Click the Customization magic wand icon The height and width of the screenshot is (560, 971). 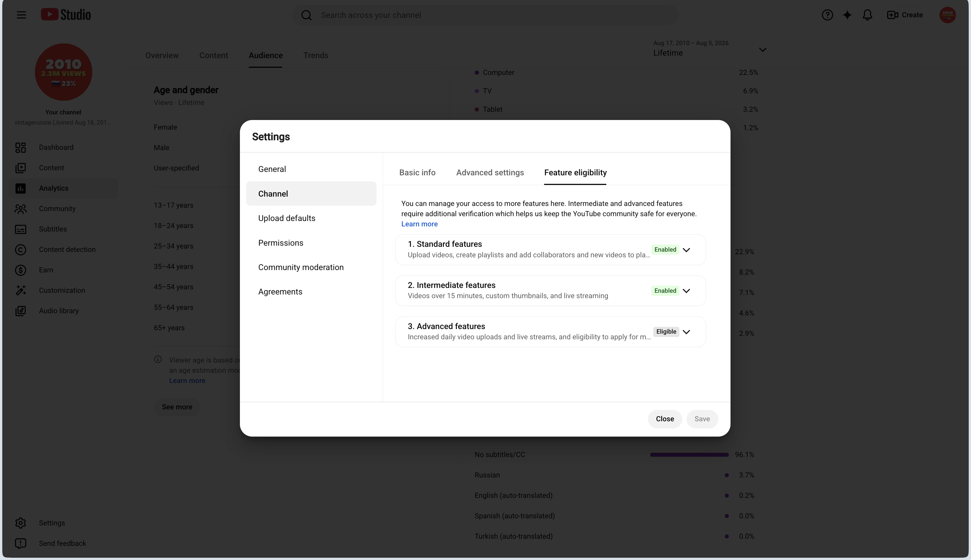20,290
